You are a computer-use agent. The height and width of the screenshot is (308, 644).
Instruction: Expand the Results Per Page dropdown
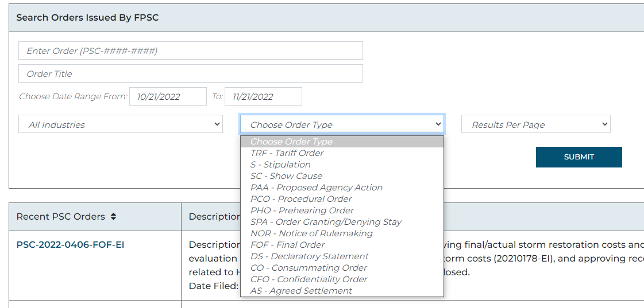pyautogui.click(x=535, y=124)
